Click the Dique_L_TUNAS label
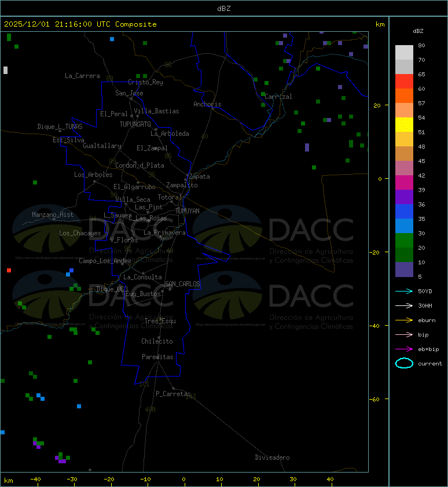Viewport: 448px width, 487px height. (60, 127)
